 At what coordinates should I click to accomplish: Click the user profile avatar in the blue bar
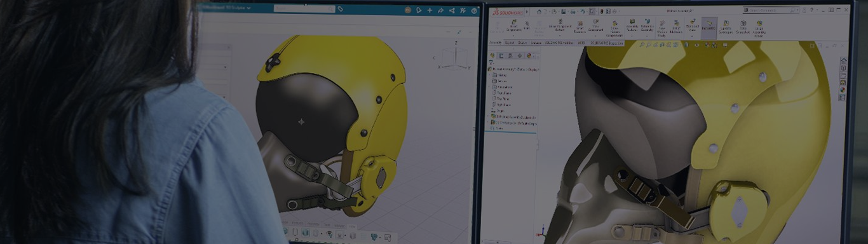[408, 10]
